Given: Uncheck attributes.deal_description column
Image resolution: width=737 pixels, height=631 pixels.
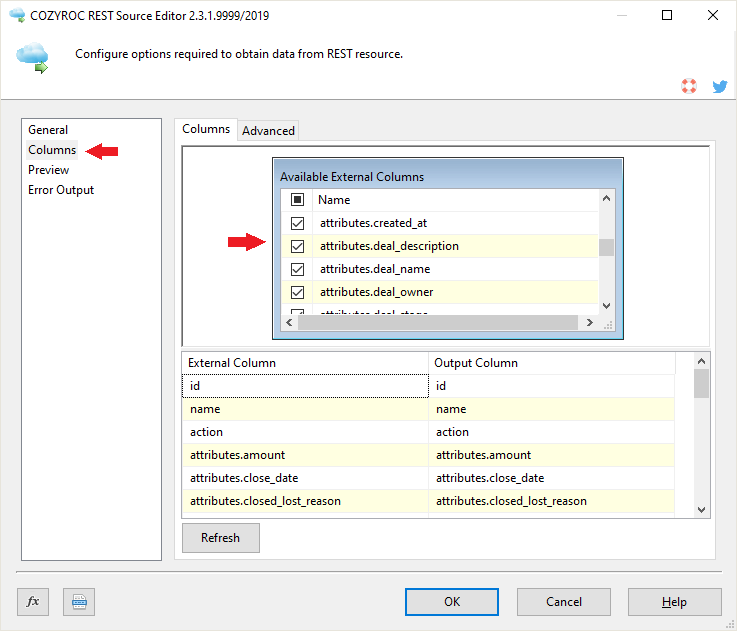Looking at the screenshot, I should (x=297, y=246).
